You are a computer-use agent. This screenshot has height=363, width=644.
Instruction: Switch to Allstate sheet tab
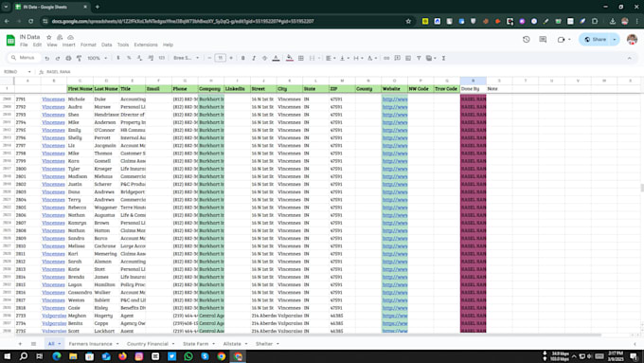(x=232, y=344)
